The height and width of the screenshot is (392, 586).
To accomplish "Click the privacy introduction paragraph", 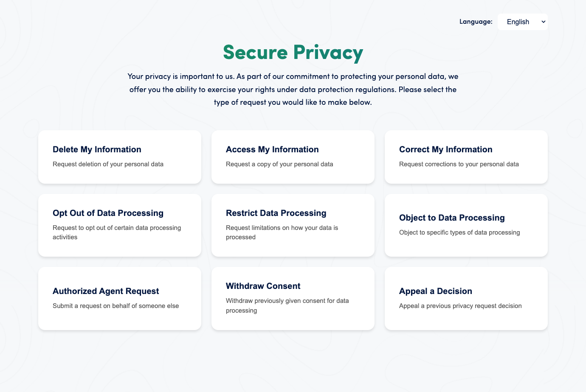I will 293,89.
